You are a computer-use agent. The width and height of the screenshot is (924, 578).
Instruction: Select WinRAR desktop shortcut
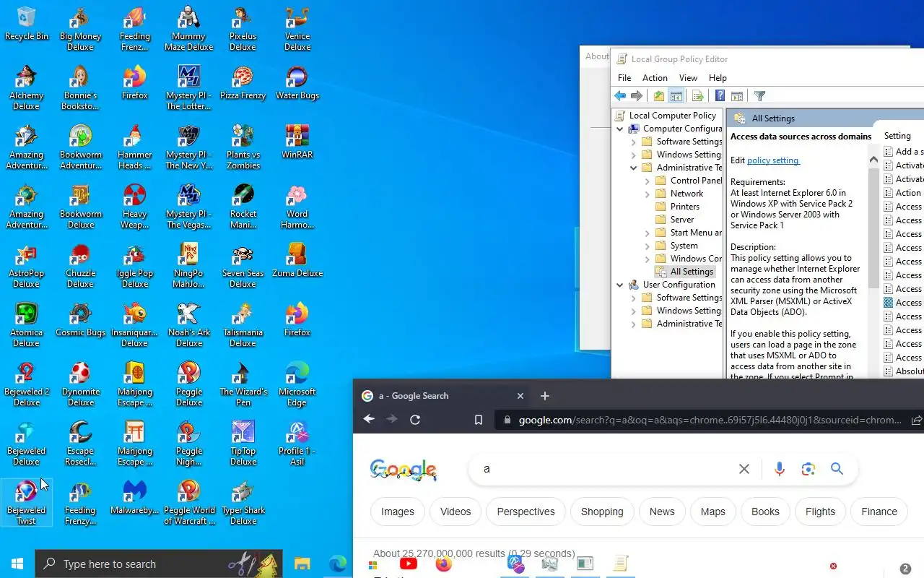click(297, 142)
